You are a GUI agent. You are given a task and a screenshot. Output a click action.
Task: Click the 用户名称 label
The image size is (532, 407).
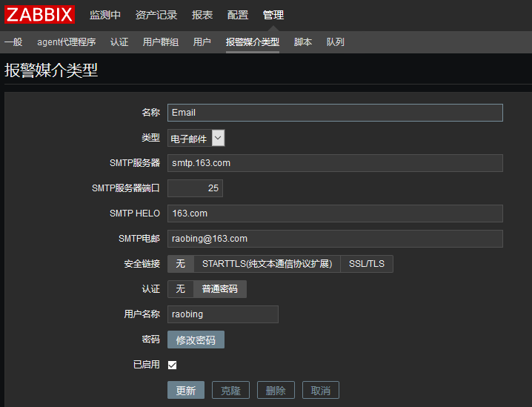(x=142, y=314)
